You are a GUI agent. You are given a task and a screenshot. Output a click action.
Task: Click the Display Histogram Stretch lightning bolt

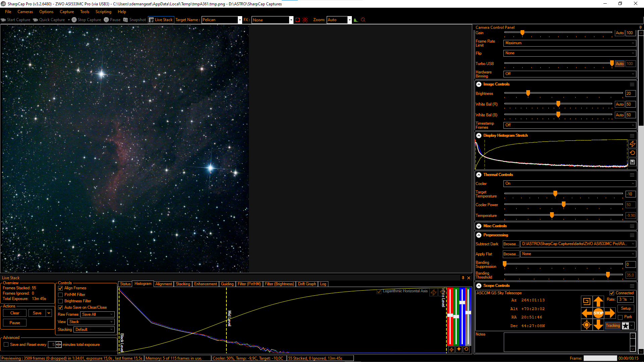(632, 144)
